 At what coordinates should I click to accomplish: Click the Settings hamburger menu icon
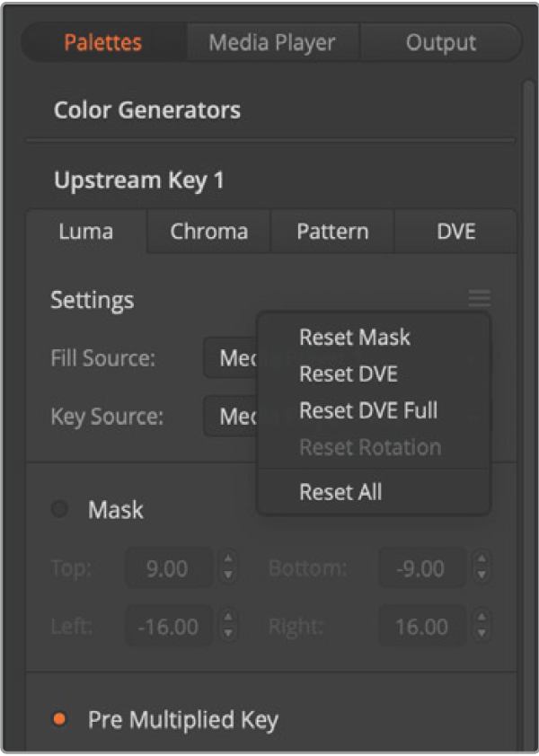480,299
